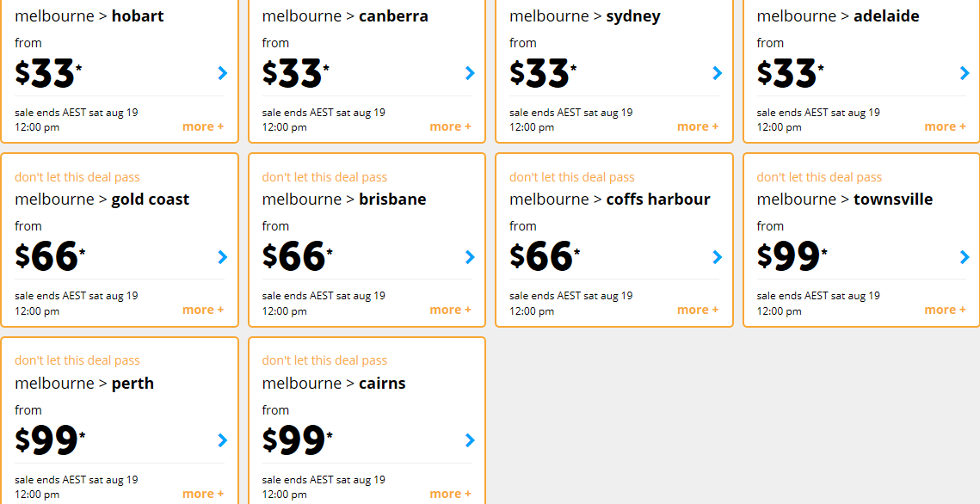Click blue arrow on Melbourne to Canberra deal

[470, 74]
